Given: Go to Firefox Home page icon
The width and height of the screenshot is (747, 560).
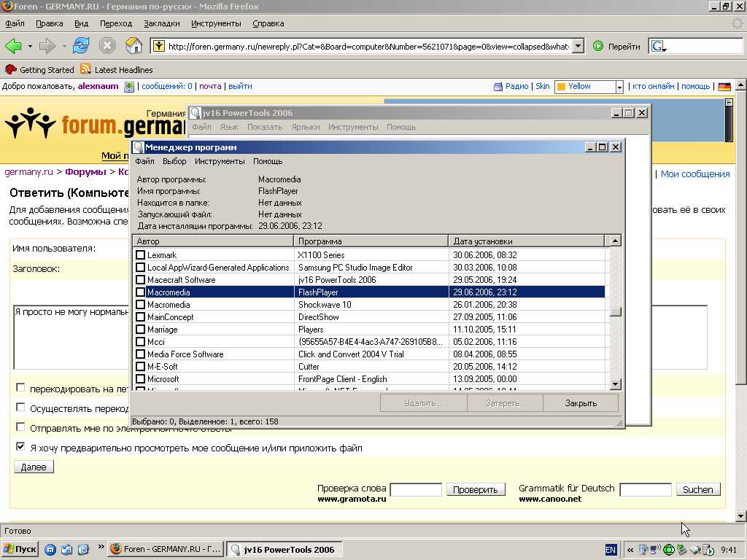Looking at the screenshot, I should [x=134, y=46].
